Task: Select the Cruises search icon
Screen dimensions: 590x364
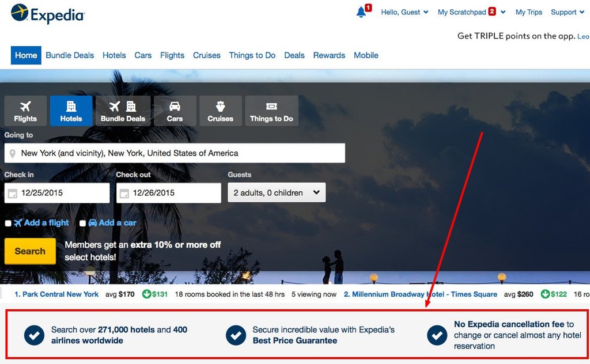Action: (221, 107)
